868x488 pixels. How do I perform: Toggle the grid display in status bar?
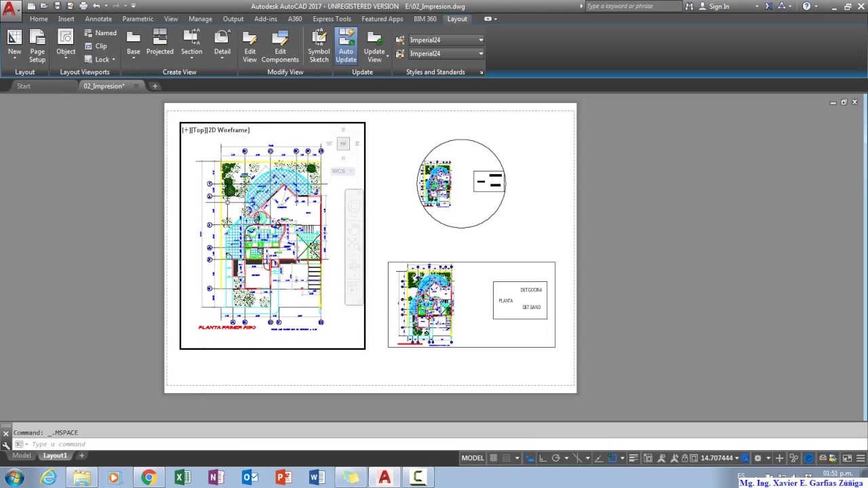coord(494,458)
